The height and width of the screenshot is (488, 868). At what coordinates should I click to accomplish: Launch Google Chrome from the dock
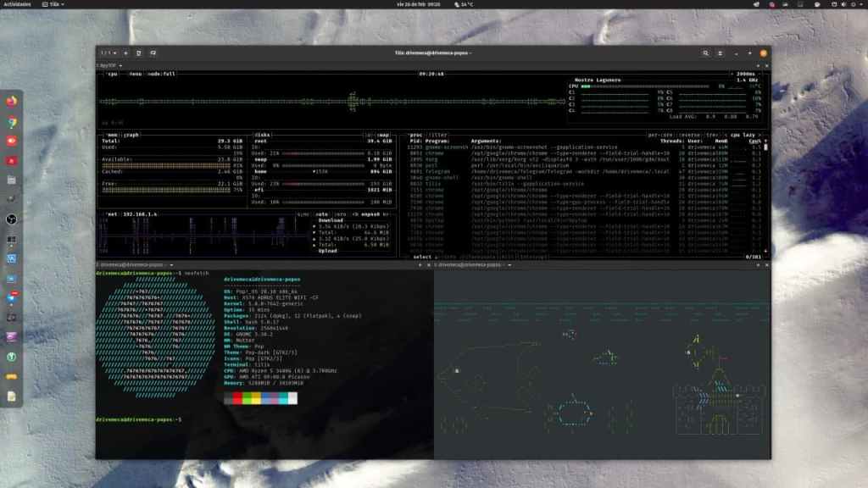12,121
